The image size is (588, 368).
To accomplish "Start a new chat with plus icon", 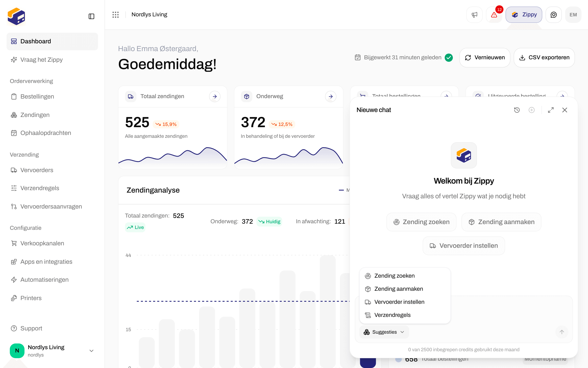I will pos(532,110).
